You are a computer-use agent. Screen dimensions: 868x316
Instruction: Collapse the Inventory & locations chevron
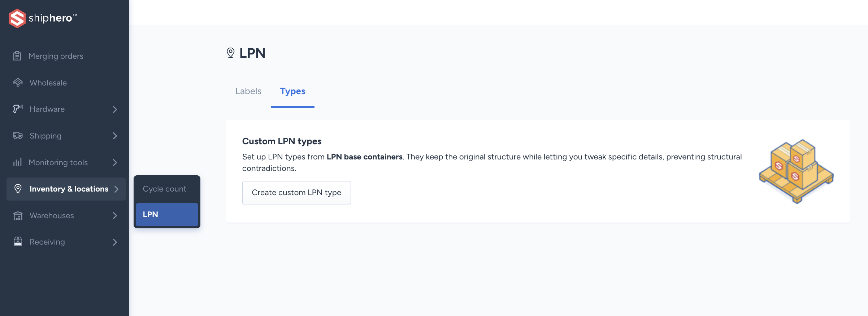116,189
